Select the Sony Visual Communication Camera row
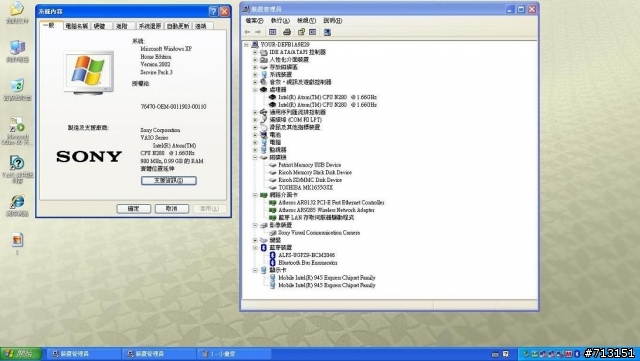The width and height of the screenshot is (640, 361). [x=319, y=233]
